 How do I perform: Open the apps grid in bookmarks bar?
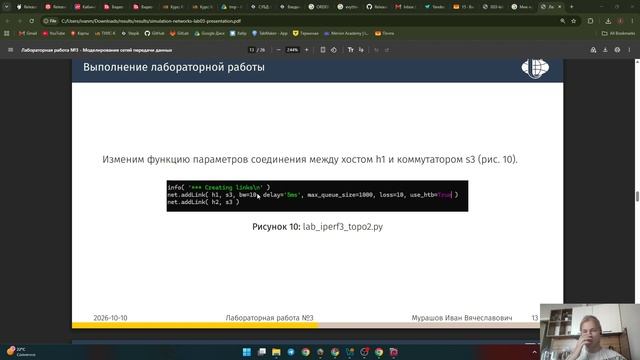[7, 33]
